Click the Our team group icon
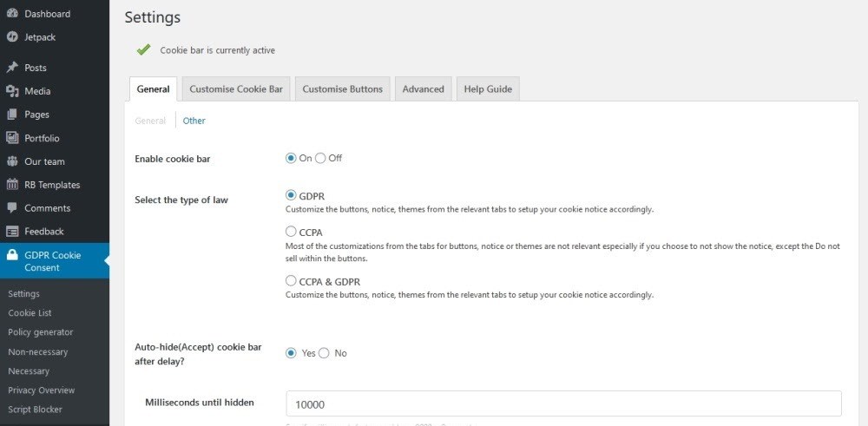Viewport: 868px width, 426px height. pos(12,161)
